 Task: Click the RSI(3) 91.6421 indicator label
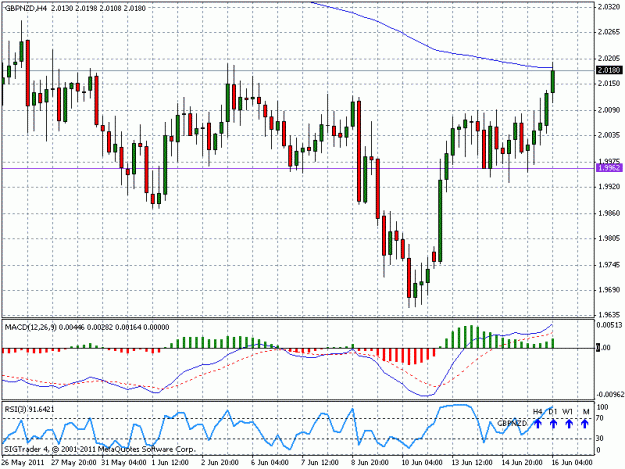click(x=29, y=409)
